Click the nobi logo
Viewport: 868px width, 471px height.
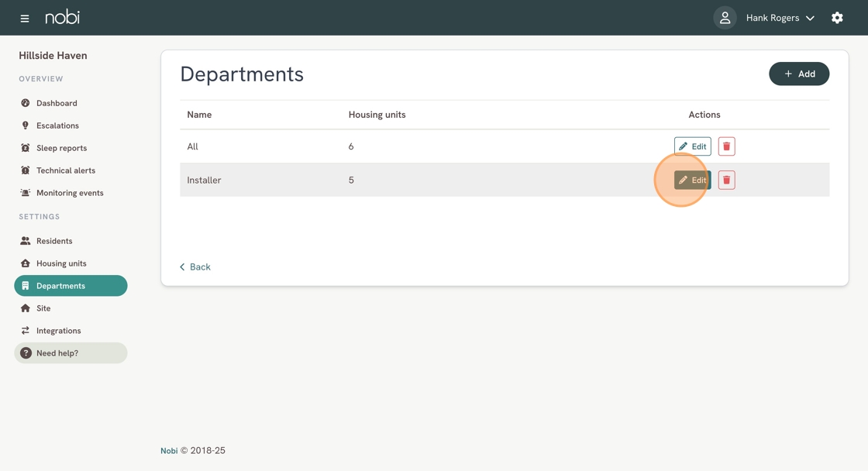62,17
